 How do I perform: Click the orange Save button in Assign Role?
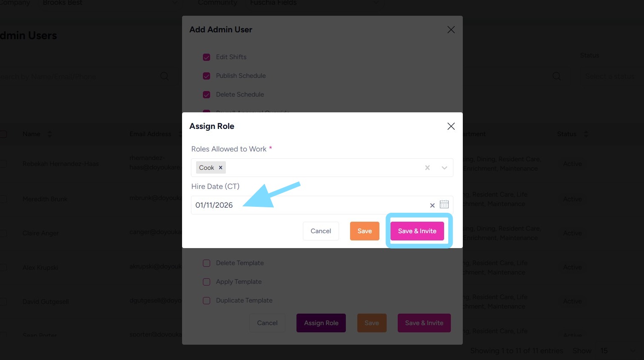coord(365,231)
